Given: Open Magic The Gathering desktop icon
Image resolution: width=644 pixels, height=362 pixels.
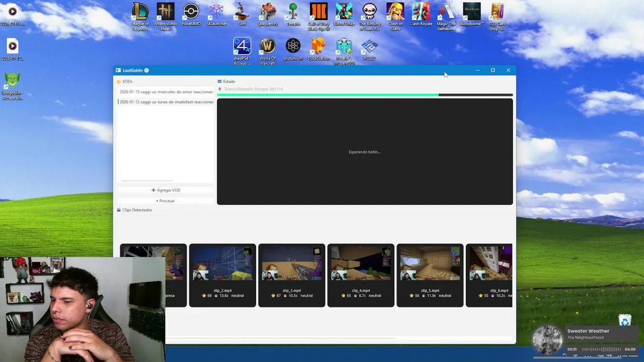Looking at the screenshot, I should (x=446, y=17).
